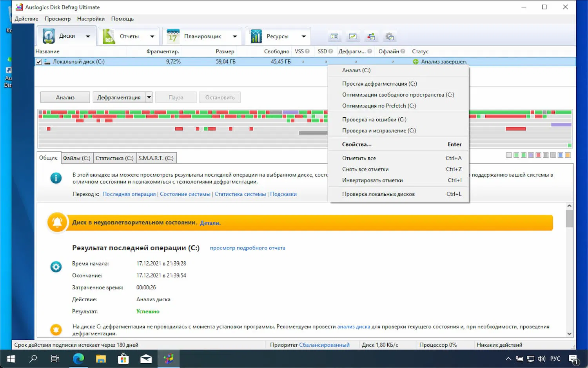
Task: Expand the Дефрагментация button dropdown arrow
Action: click(149, 97)
